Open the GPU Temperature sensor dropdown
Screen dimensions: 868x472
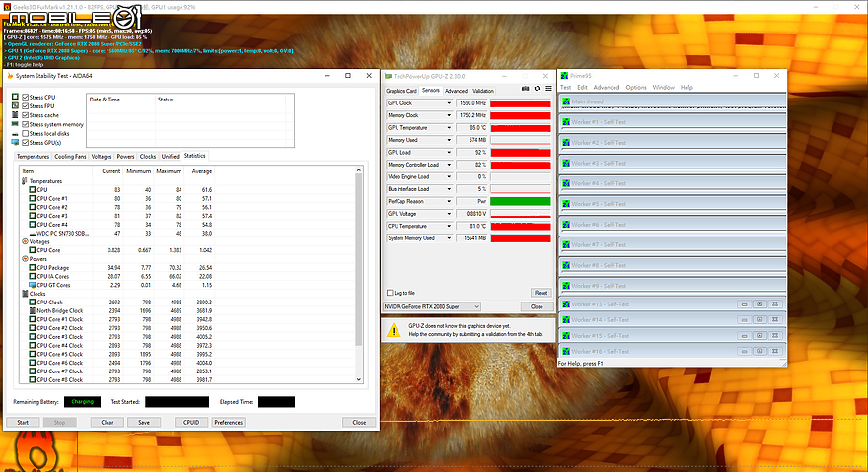pyautogui.click(x=449, y=128)
